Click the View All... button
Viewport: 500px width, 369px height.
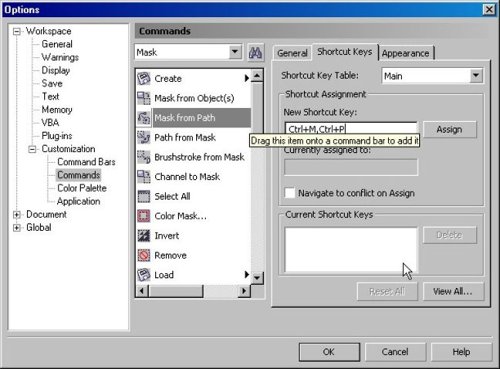[453, 291]
